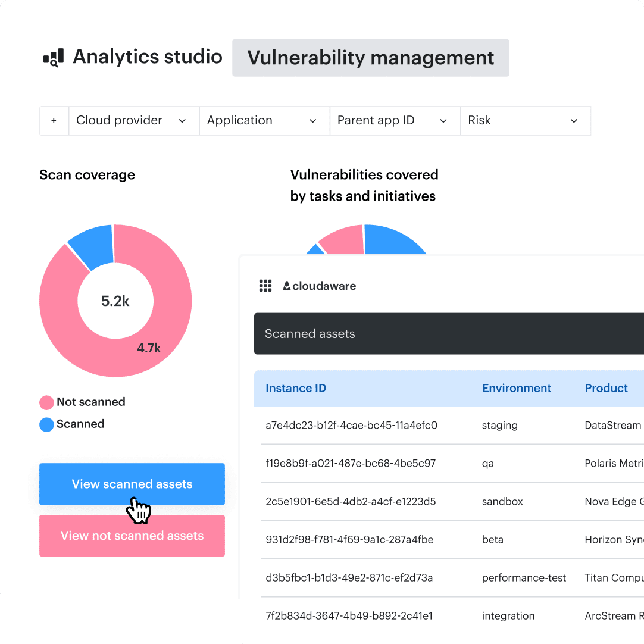The width and height of the screenshot is (644, 644).
Task: Select instance f19e8b9f-a021-487e-bc68-4be5c97
Action: (351, 463)
